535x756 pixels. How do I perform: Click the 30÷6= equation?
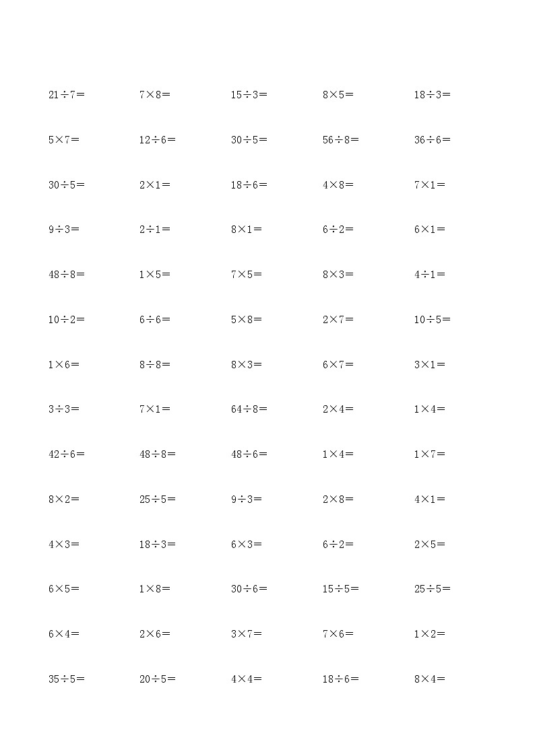tap(249, 589)
